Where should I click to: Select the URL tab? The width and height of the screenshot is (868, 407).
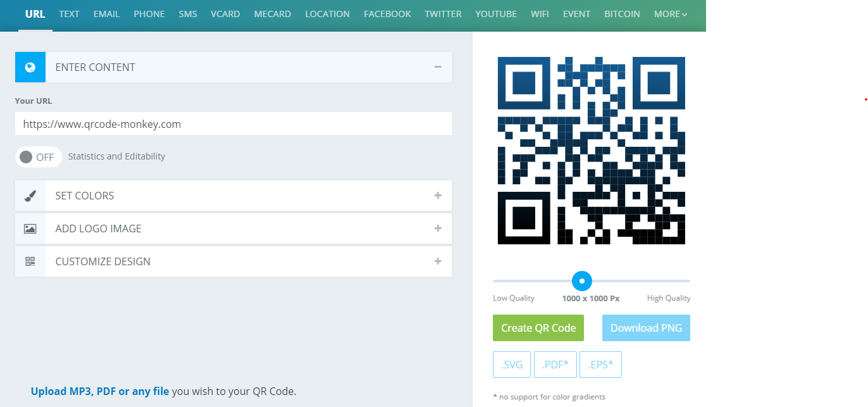coord(35,14)
